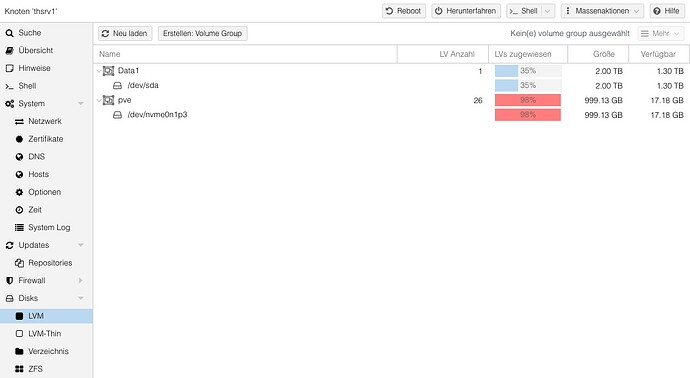Click the Suche magnifier icon
Viewport: 690px width, 378px height.
[10, 33]
